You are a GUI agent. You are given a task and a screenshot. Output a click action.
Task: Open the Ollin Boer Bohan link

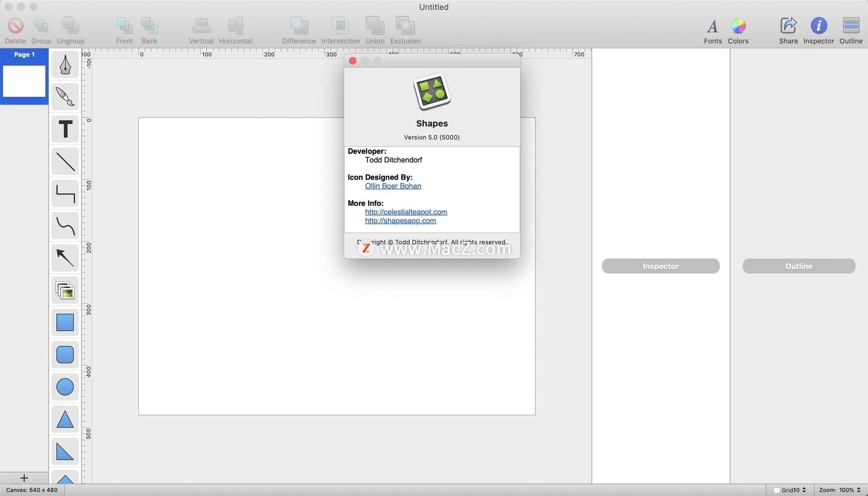(x=393, y=186)
